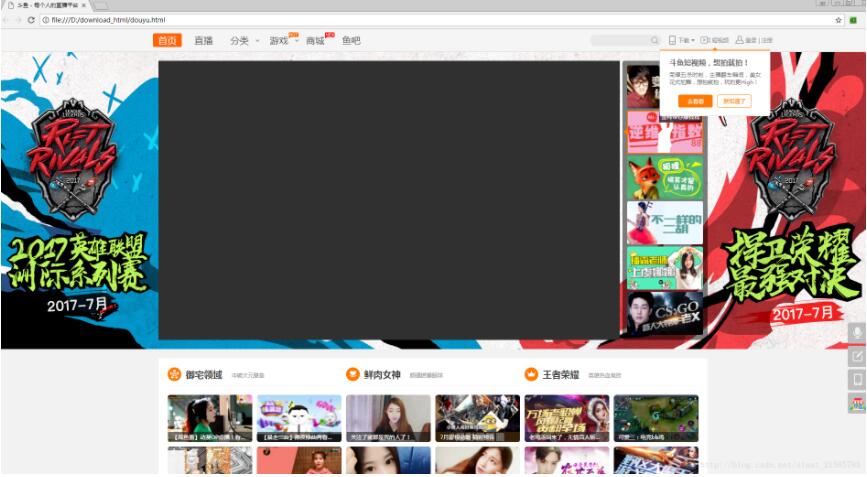This screenshot has width=867, height=477.
Task: Open the 商城 navigation item
Action: point(315,40)
